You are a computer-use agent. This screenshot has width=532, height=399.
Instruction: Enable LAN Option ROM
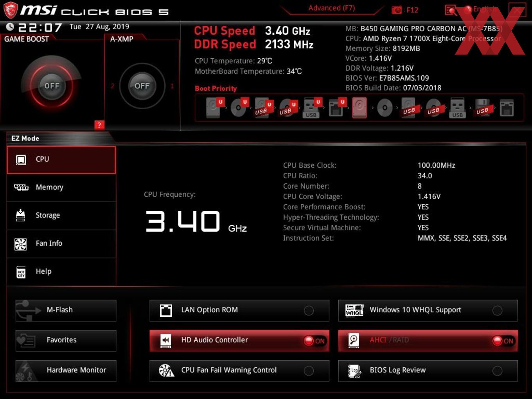click(309, 311)
